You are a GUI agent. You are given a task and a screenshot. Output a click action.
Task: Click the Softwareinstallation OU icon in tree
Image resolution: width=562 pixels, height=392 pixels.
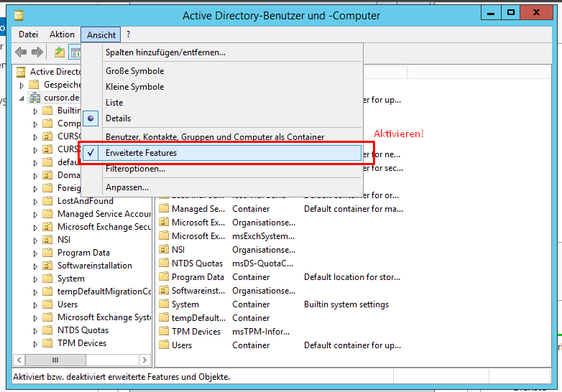[47, 266]
